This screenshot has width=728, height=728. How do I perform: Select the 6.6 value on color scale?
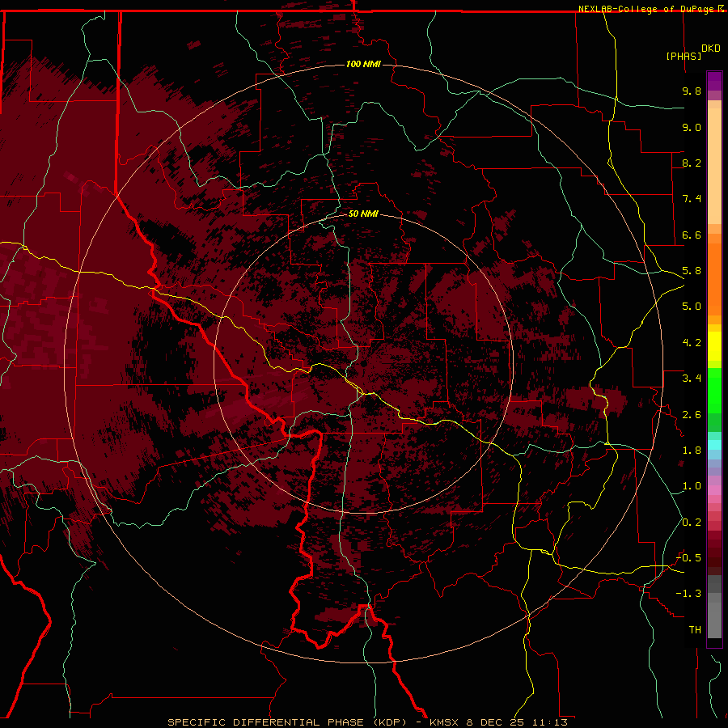[x=692, y=235]
